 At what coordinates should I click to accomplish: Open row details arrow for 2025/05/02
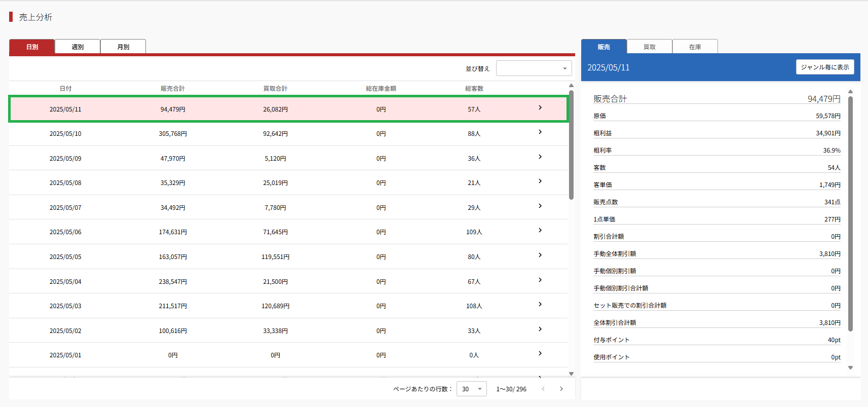[x=540, y=329]
